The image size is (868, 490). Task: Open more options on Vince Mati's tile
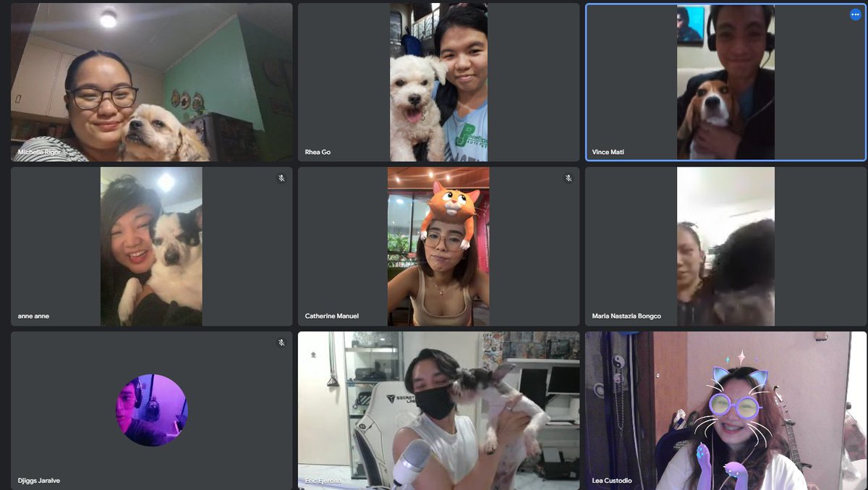tap(855, 14)
